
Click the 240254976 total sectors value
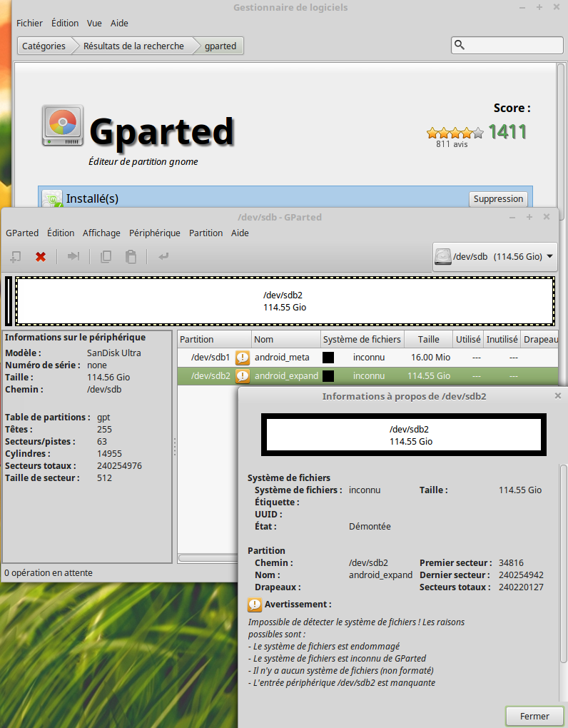click(x=119, y=465)
